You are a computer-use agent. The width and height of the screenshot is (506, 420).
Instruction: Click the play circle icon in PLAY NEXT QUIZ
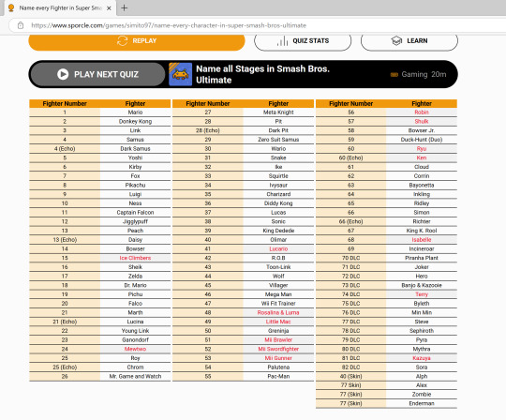(63, 74)
